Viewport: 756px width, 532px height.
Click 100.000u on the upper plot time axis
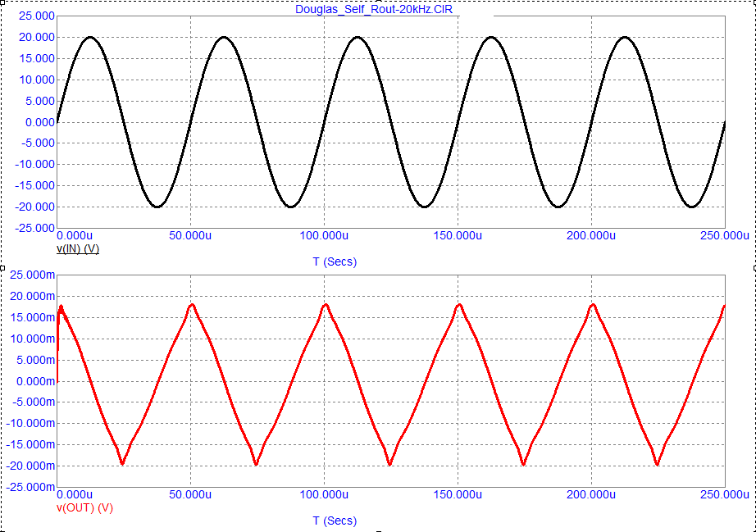pyautogui.click(x=324, y=235)
